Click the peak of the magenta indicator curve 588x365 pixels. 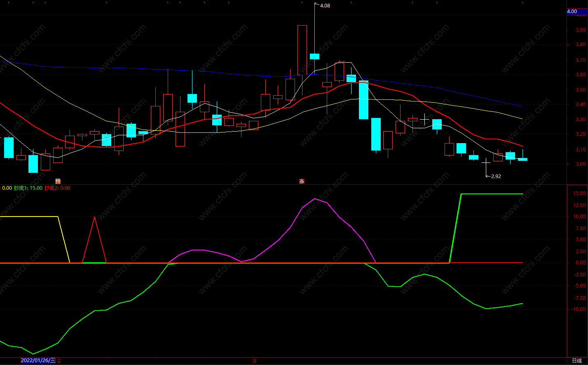(315, 199)
